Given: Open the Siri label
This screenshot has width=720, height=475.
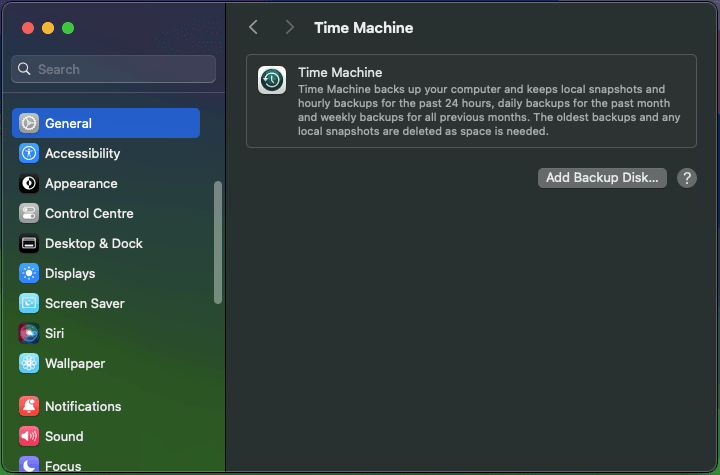Looking at the screenshot, I should click(55, 333).
